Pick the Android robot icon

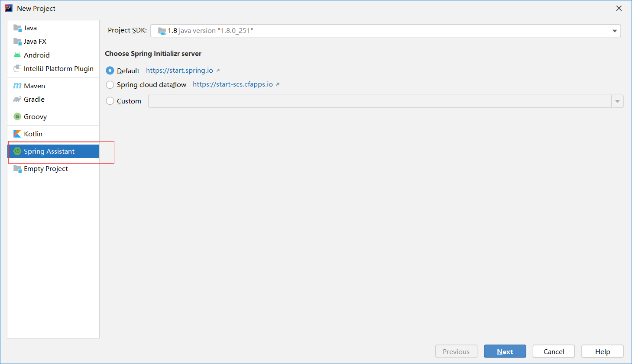pos(17,55)
